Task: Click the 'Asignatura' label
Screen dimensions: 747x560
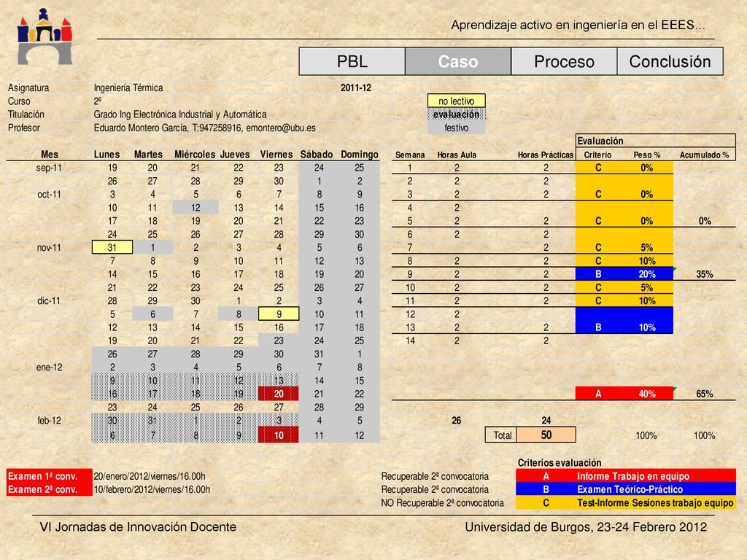Action: coord(28,87)
